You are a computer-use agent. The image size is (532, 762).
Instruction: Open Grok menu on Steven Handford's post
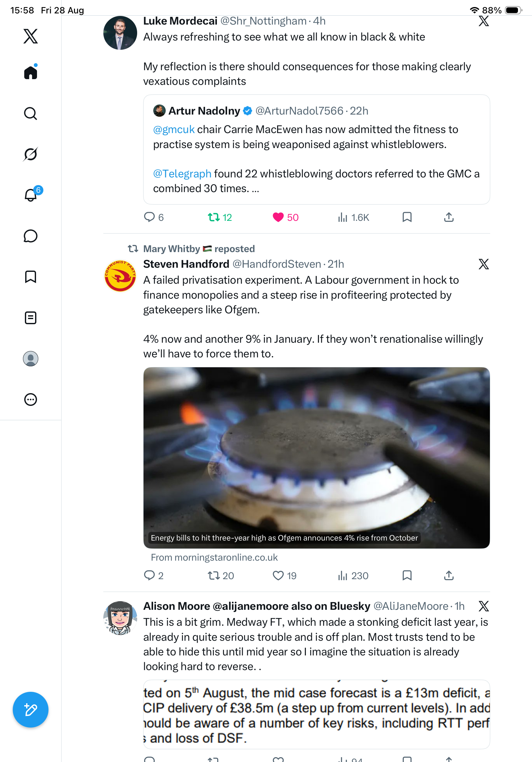484,264
